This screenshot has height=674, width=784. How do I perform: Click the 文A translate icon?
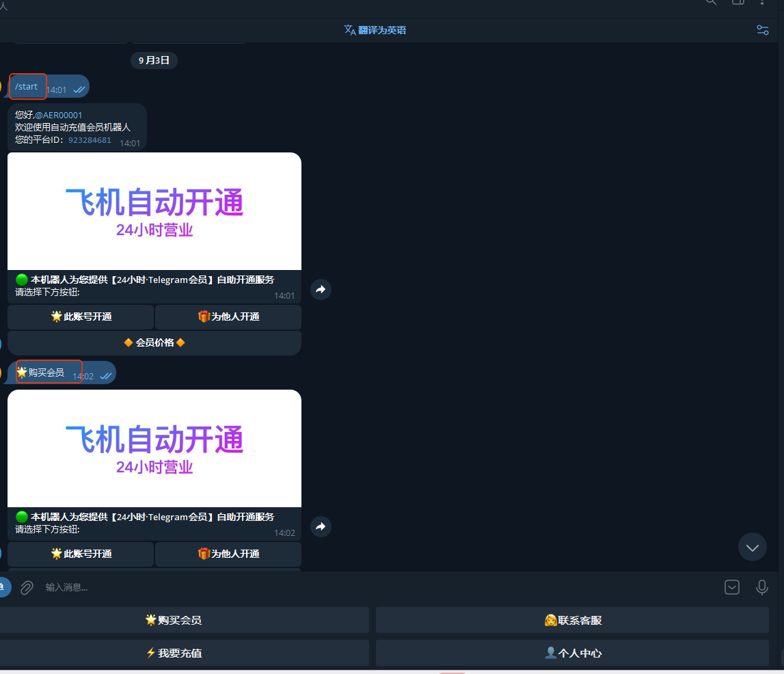coord(349,29)
